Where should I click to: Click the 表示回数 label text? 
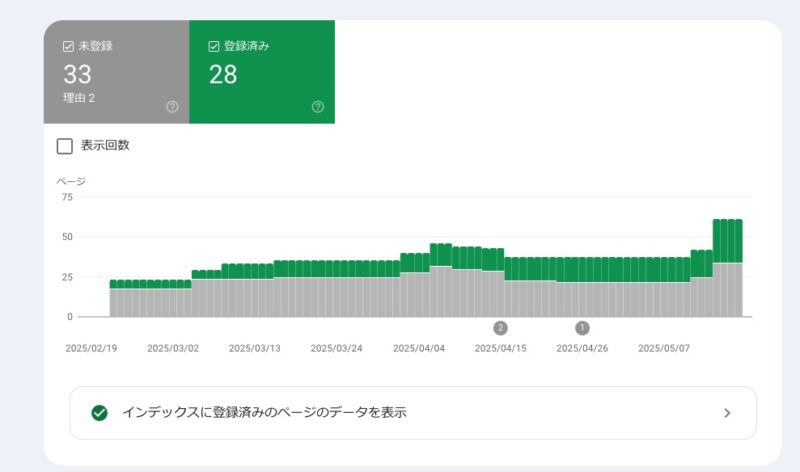click(x=105, y=145)
